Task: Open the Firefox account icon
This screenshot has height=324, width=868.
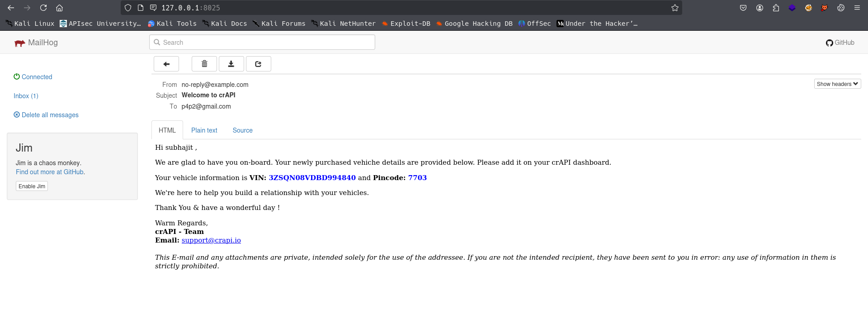Action: tap(759, 8)
